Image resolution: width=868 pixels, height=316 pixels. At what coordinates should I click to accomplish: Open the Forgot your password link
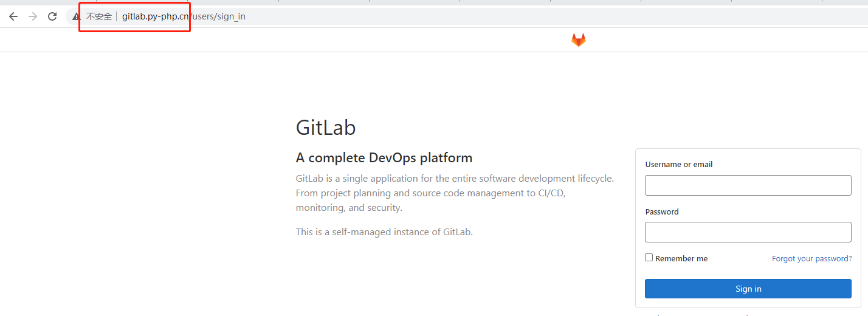point(811,258)
